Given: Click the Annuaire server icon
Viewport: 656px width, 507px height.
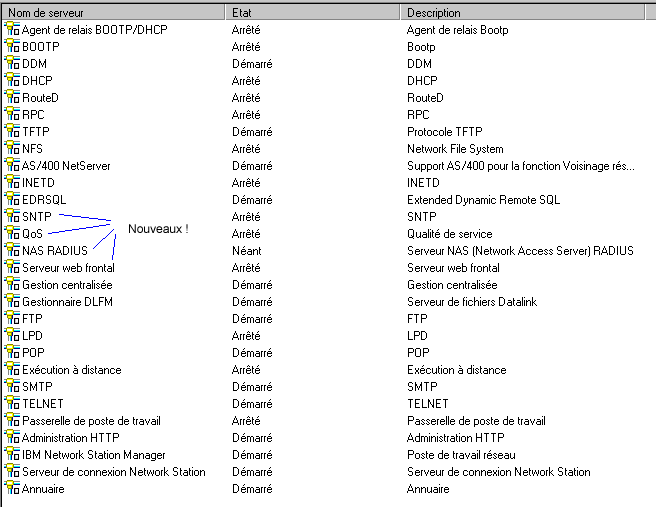Looking at the screenshot, I should (x=12, y=488).
